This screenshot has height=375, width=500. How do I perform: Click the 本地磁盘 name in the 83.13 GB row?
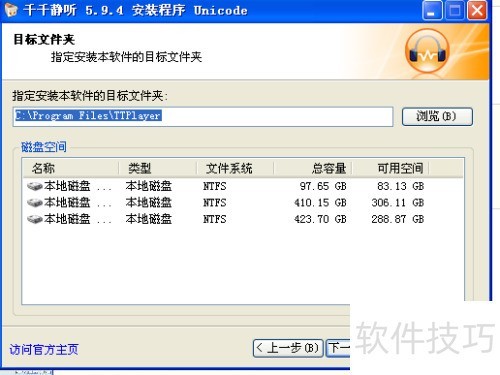[x=67, y=186]
